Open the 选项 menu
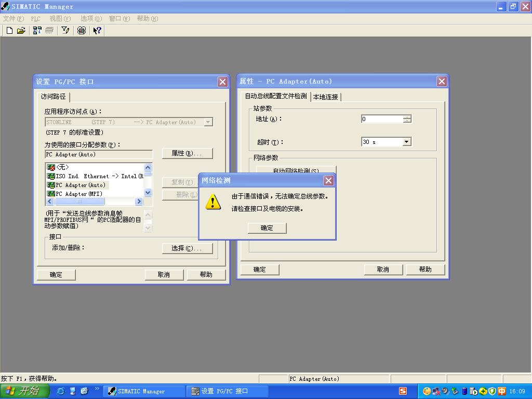 [x=91, y=19]
